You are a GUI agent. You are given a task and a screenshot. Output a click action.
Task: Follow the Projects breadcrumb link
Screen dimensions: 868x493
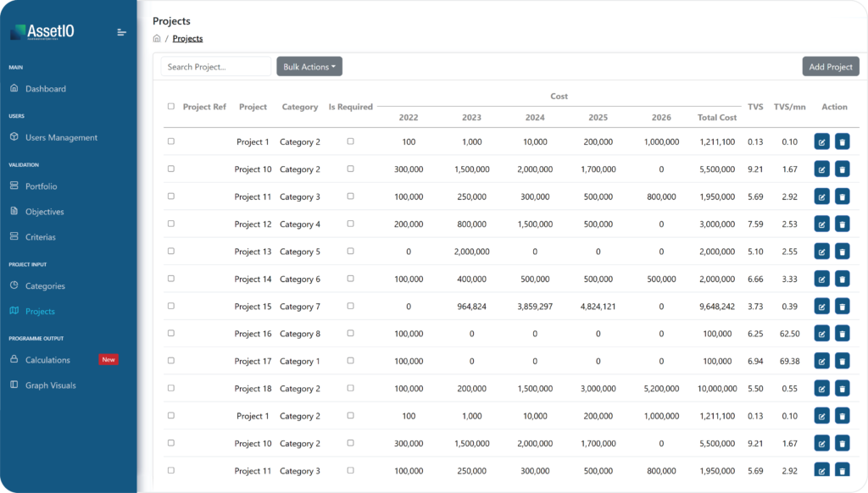(x=187, y=39)
